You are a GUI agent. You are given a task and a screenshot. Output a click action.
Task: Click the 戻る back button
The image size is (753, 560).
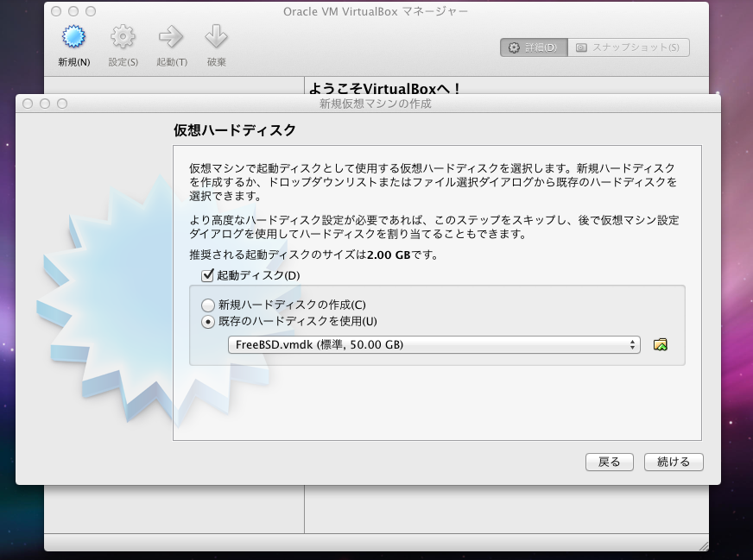pyautogui.click(x=610, y=462)
